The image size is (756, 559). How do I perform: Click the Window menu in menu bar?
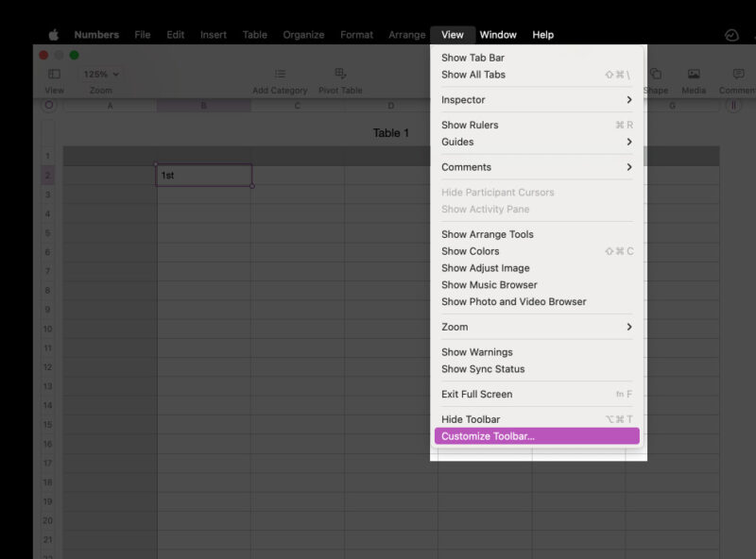(498, 35)
